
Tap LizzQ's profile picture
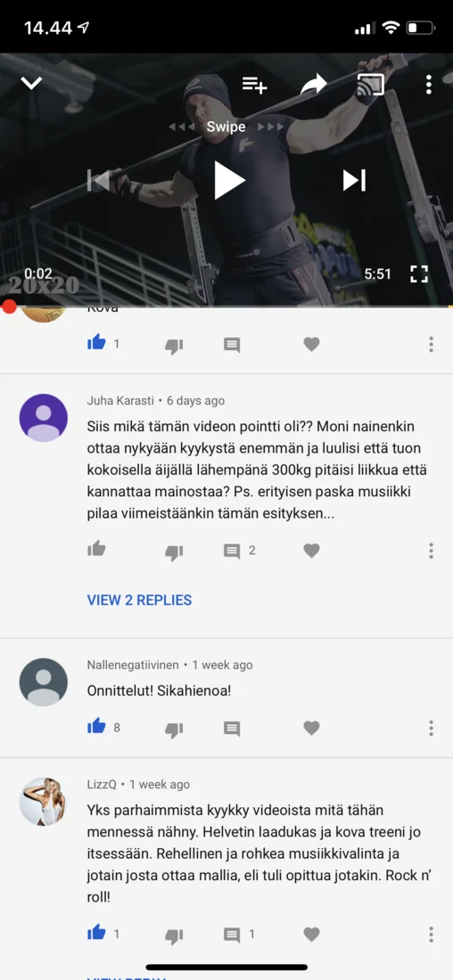(43, 801)
